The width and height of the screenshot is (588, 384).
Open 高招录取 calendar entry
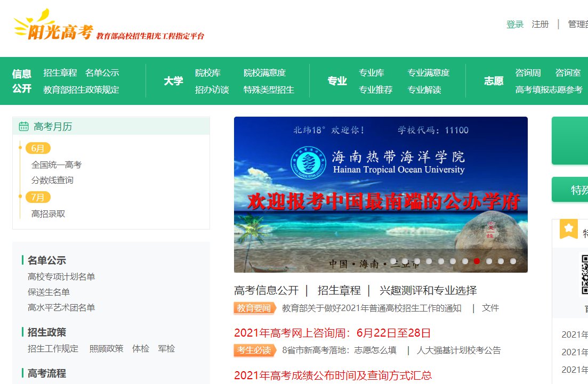(48, 214)
